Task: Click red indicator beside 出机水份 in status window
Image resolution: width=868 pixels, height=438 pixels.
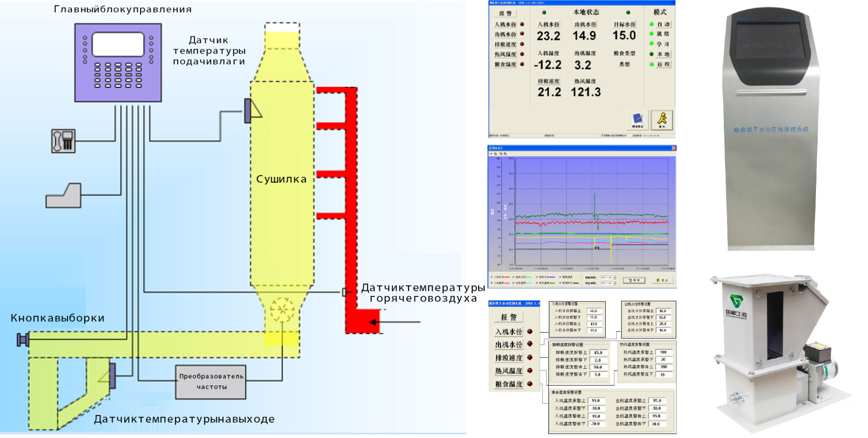Action: (522, 34)
